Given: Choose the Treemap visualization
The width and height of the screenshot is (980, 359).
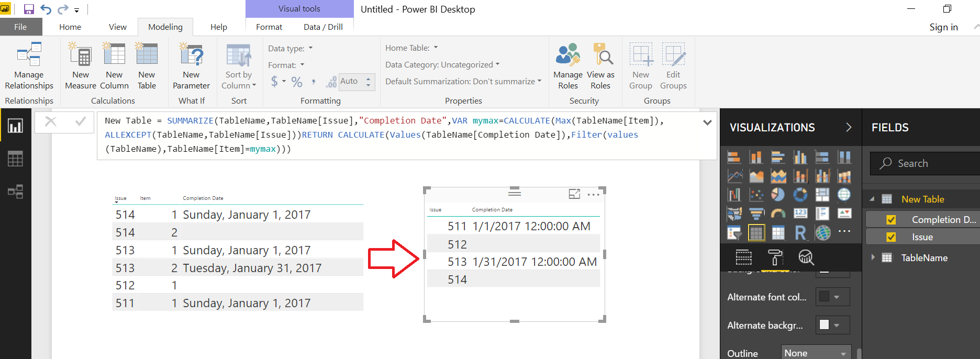Looking at the screenshot, I should click(822, 195).
